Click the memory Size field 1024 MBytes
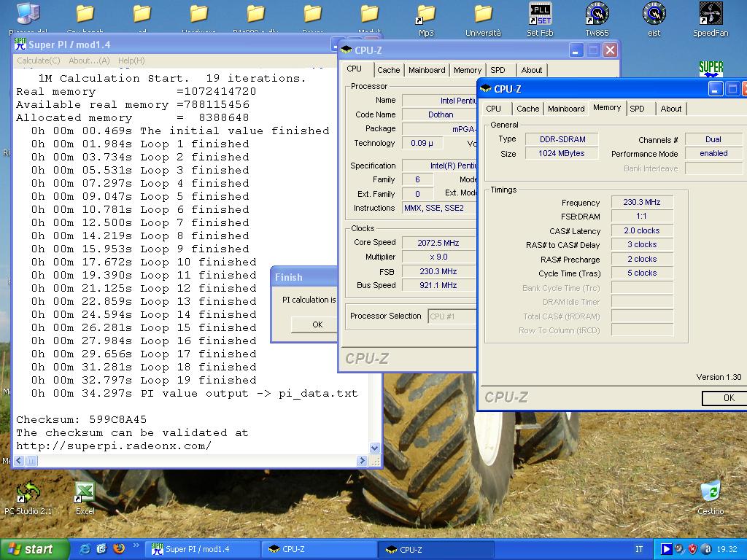 (562, 153)
